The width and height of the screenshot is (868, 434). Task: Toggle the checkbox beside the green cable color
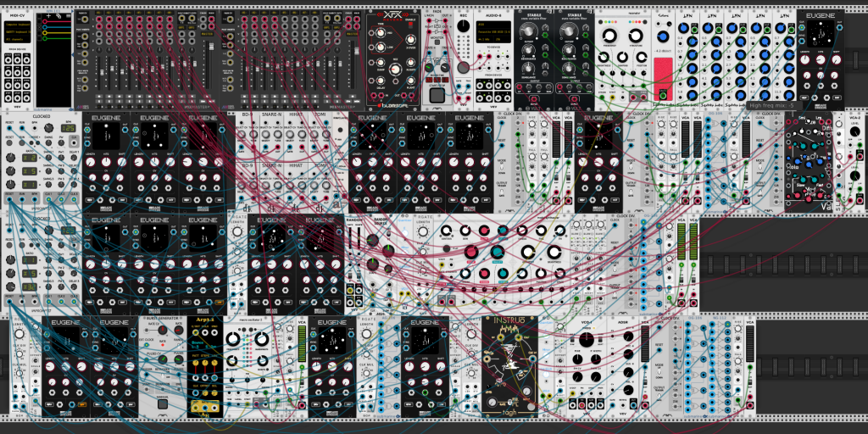39,38
